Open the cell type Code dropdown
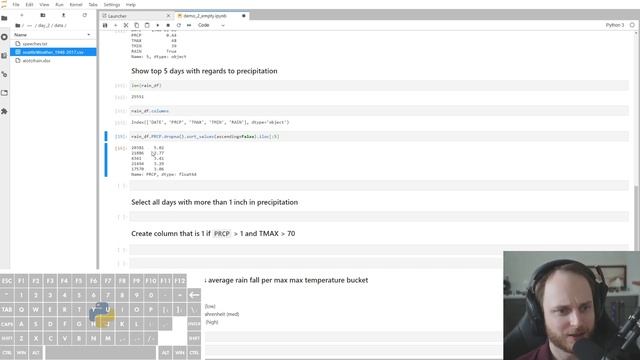640x360 pixels. 211,25
